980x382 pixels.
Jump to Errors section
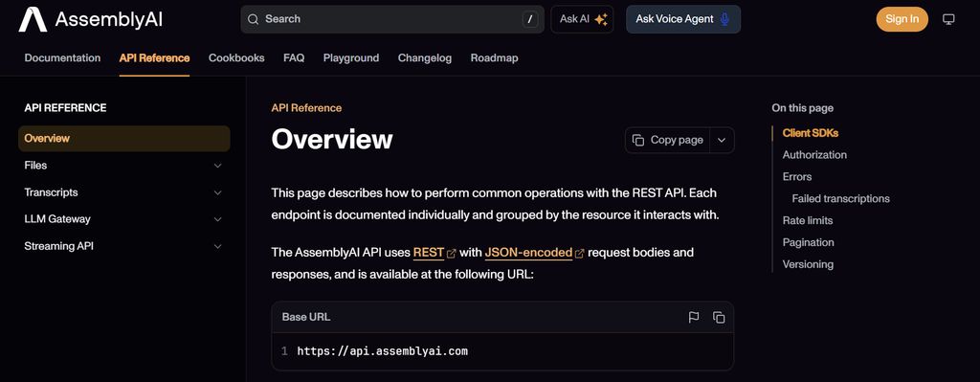(797, 177)
